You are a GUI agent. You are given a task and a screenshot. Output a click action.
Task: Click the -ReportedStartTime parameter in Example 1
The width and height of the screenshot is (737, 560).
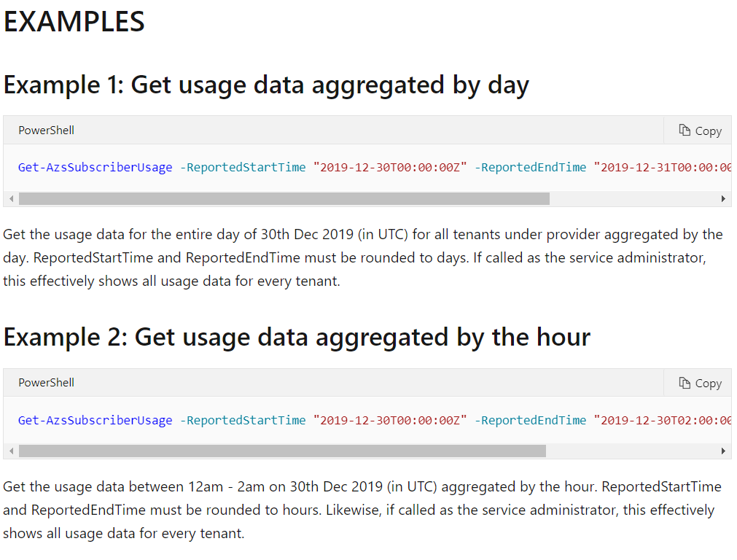[x=241, y=167]
